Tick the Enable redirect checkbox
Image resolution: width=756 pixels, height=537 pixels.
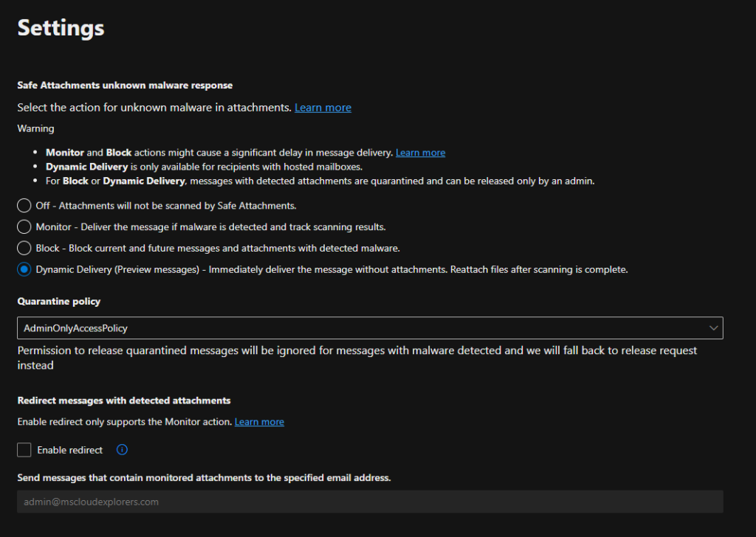24,450
